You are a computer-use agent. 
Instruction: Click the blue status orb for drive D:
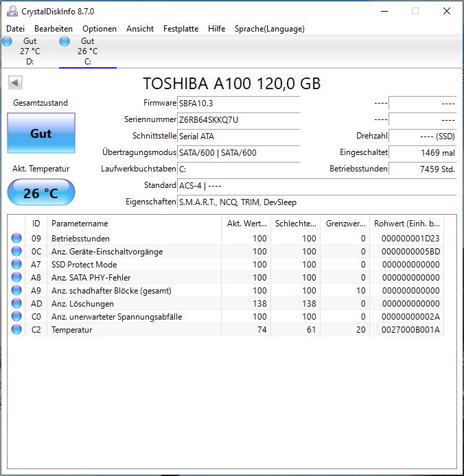pyautogui.click(x=7, y=41)
